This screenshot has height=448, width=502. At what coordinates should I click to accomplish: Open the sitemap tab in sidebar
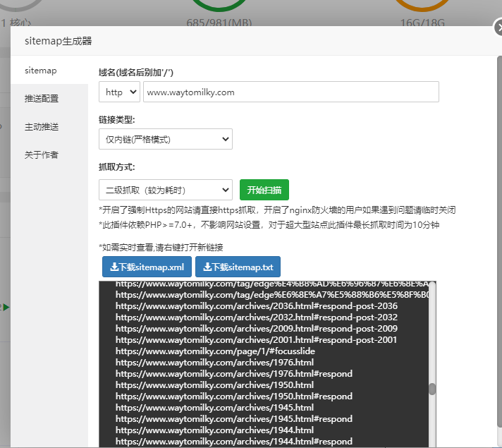(x=49, y=70)
